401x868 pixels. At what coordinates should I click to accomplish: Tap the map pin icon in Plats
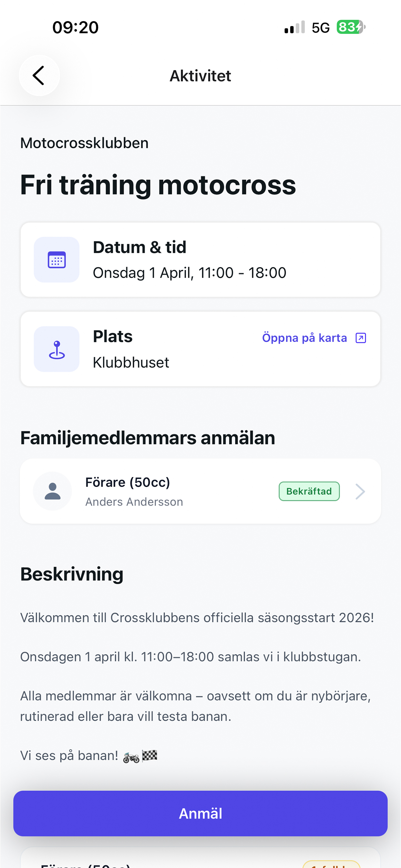pos(57,349)
